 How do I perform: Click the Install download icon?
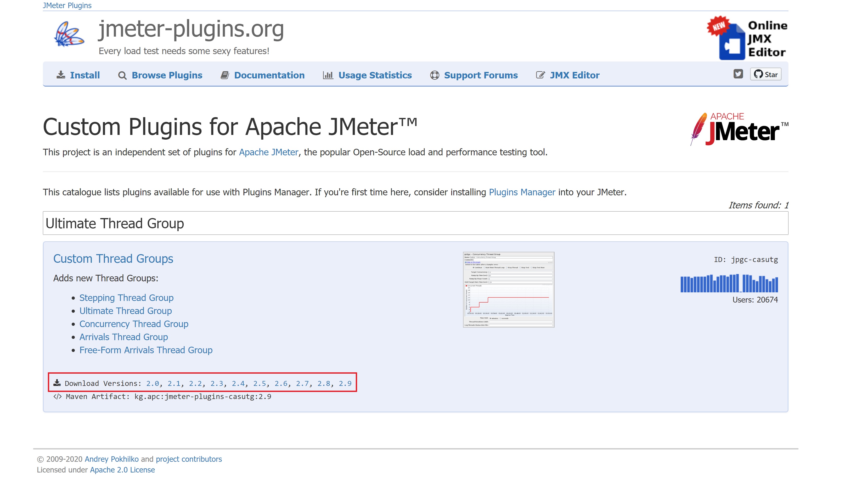point(61,75)
